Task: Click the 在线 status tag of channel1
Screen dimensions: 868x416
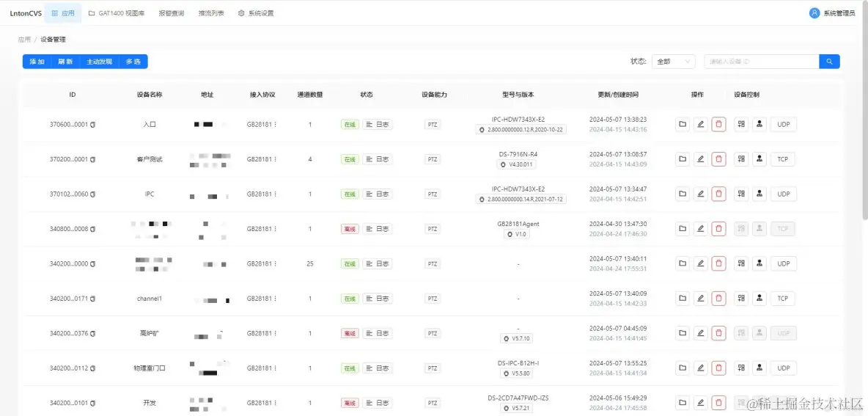Action: [349, 299]
